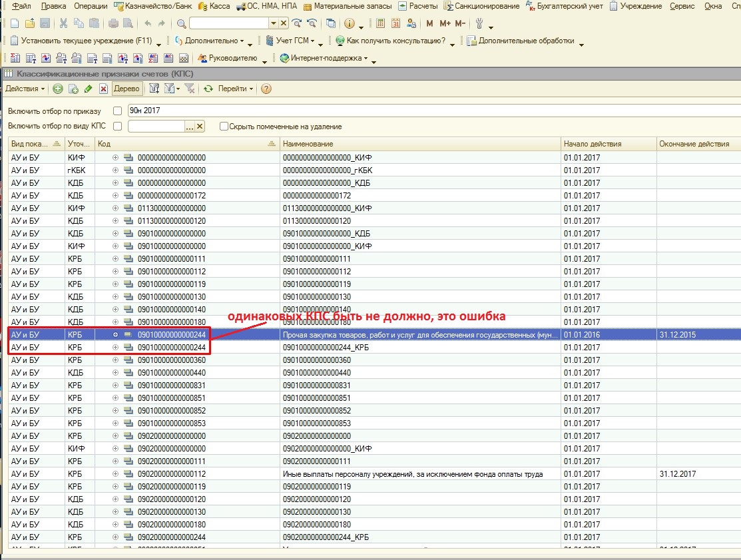This screenshot has height=560, width=741.
Task: Enable 'Включить отбор по приказу' checkbox
Action: tap(118, 111)
